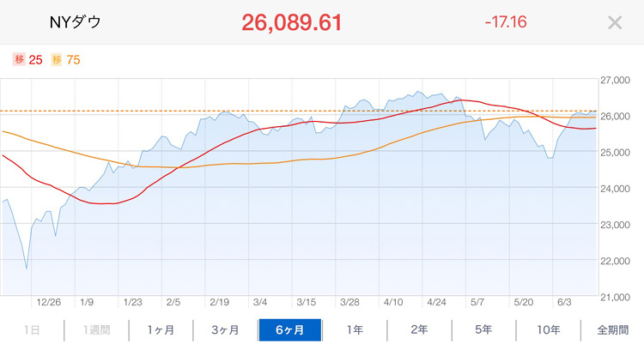
Task: Click the 26,000 y-axis label
Action: (x=616, y=116)
